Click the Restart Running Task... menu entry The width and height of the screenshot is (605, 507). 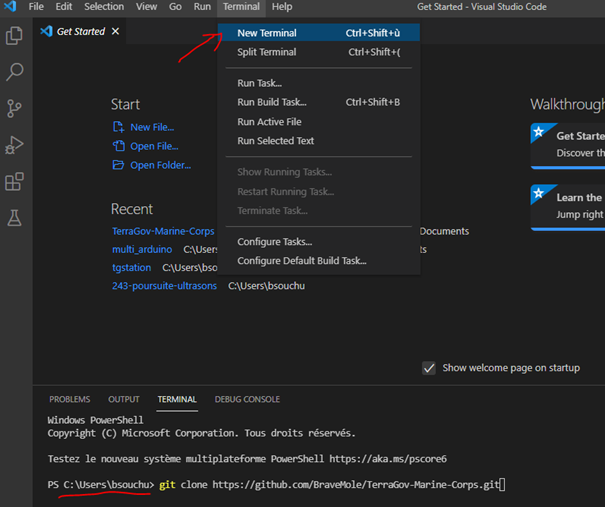coord(319,191)
